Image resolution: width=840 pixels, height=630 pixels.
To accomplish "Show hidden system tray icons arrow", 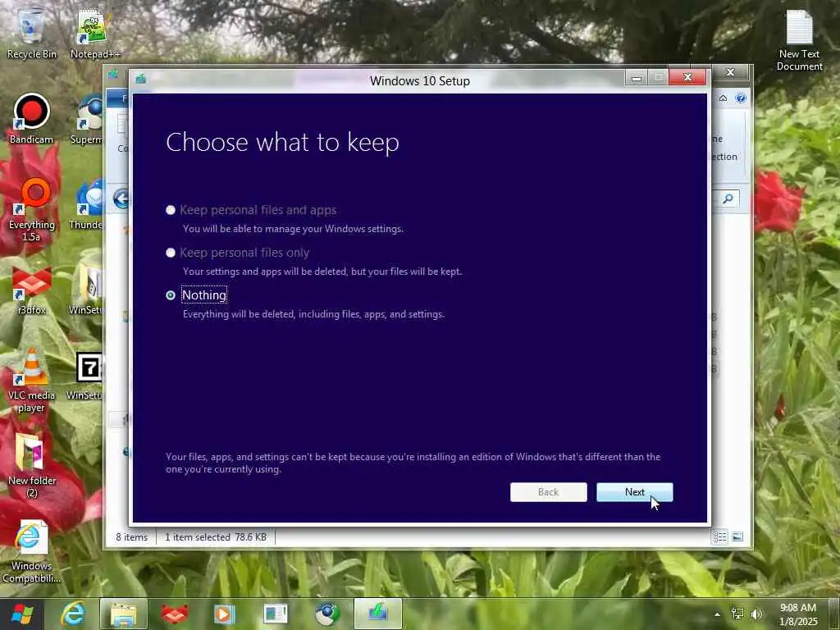I will [x=717, y=614].
